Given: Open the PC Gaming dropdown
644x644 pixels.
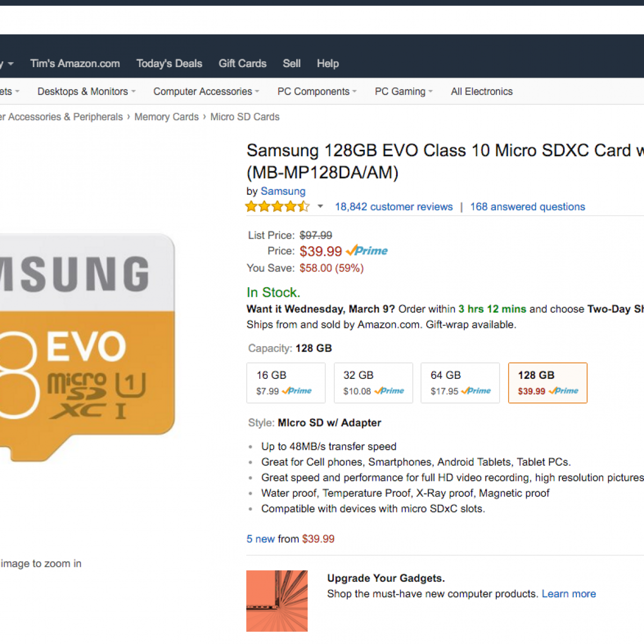Looking at the screenshot, I should click(404, 91).
